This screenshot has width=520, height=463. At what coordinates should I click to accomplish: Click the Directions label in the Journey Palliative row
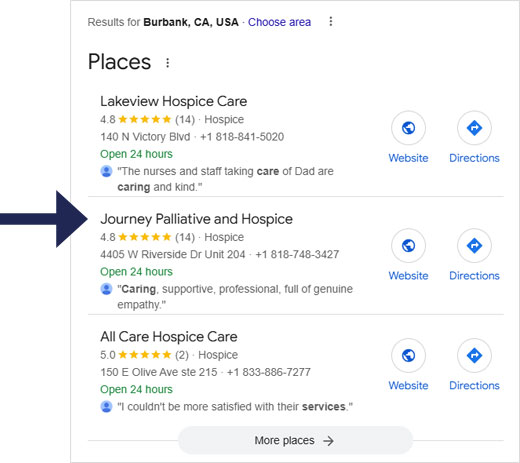[474, 276]
